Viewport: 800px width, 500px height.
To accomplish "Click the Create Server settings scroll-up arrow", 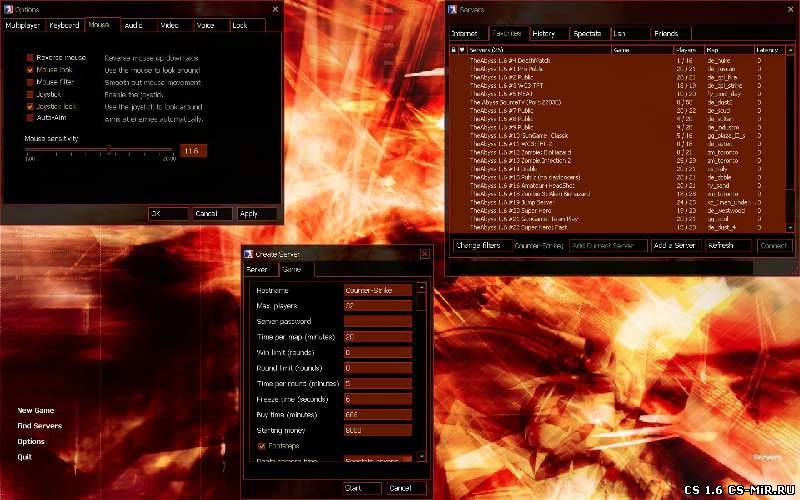I will (x=421, y=288).
